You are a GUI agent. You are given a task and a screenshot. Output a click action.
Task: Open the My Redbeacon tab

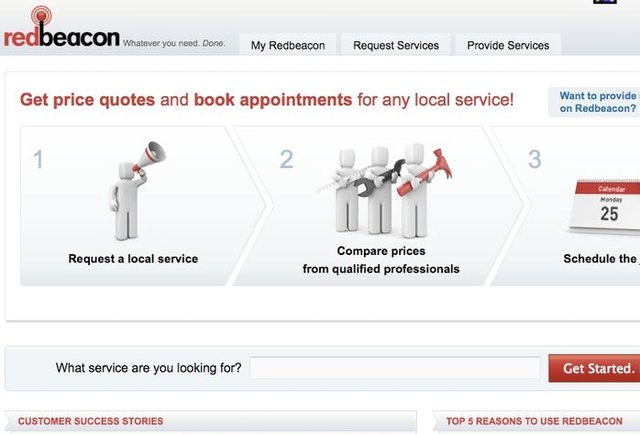(288, 45)
